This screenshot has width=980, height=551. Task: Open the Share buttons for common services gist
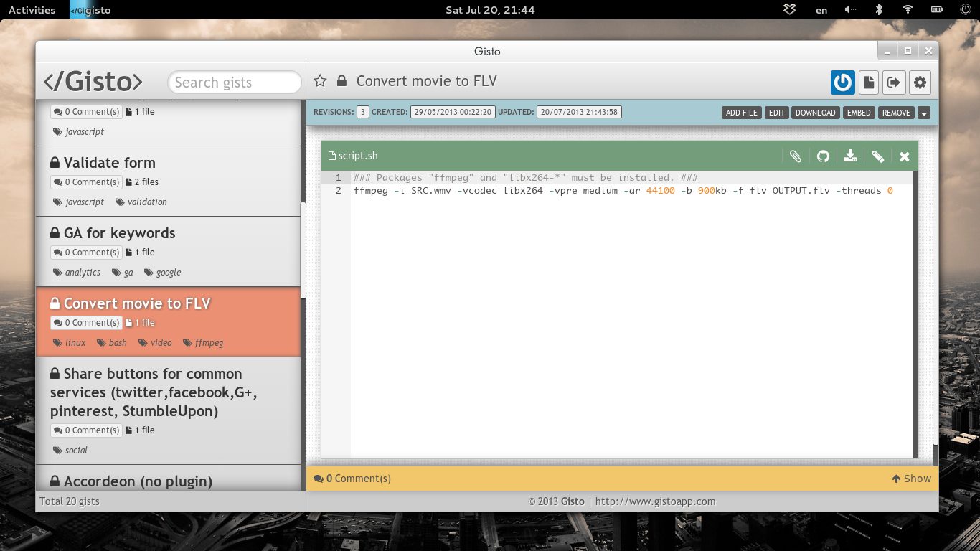154,392
